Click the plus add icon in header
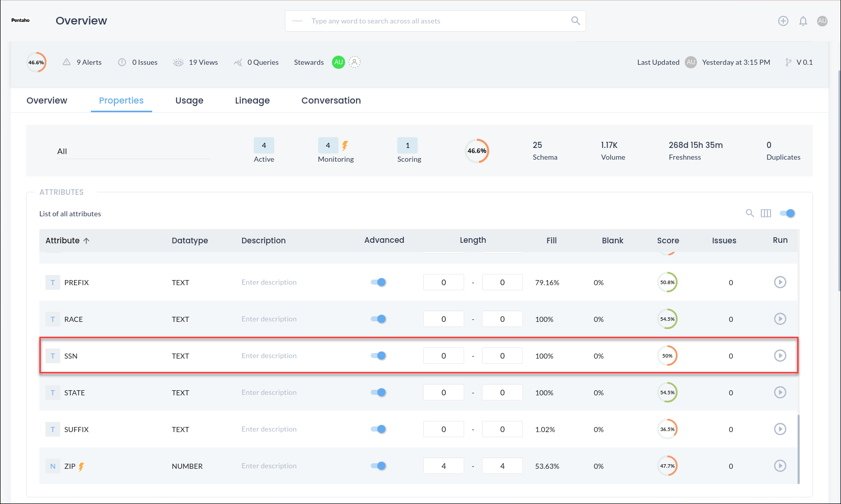 783,21
